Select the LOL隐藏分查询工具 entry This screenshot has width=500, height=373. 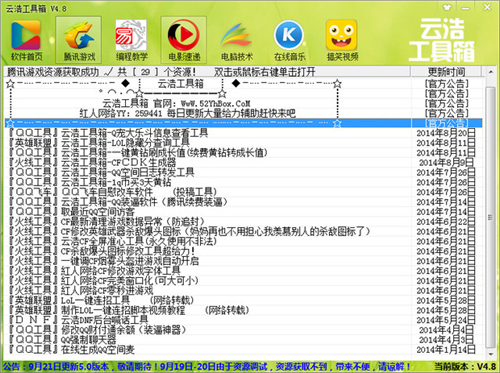(x=243, y=143)
